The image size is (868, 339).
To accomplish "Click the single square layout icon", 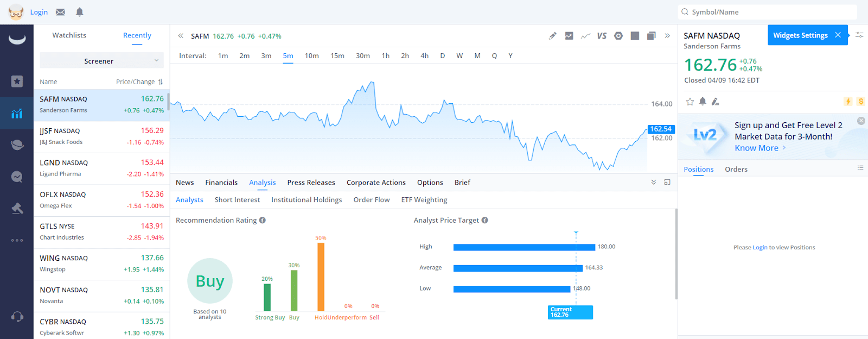I will [635, 36].
